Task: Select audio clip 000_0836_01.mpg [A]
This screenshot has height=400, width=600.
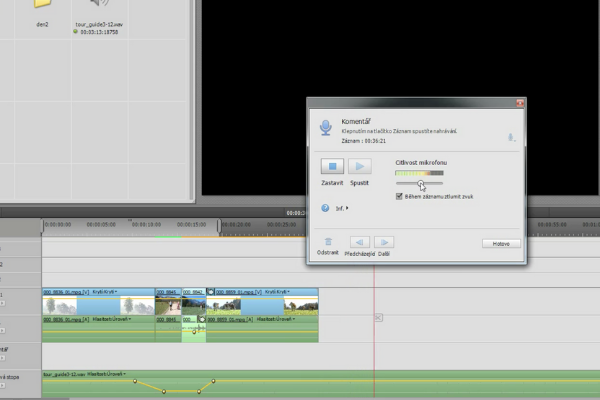Action: pos(98,329)
